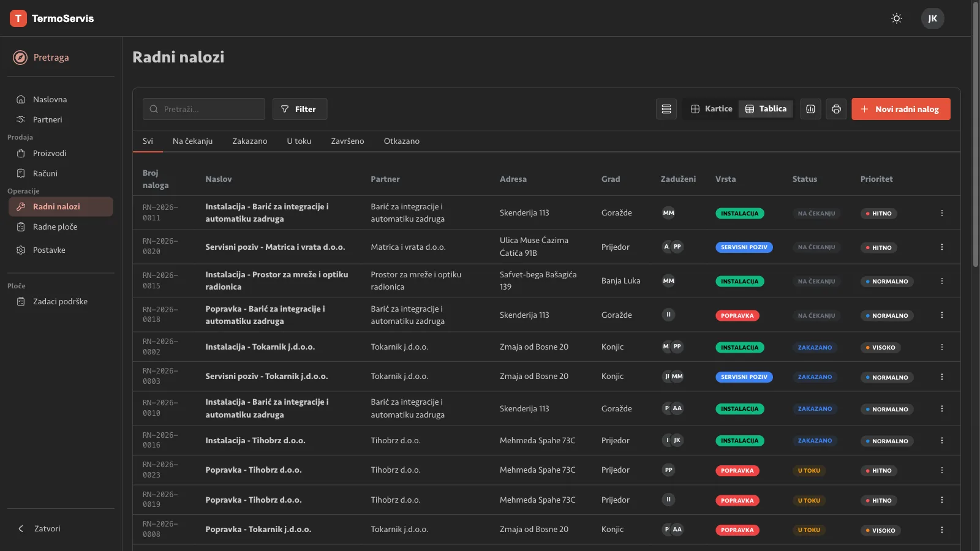
Task: Toggle the light/dark theme sun icon
Action: click(897, 18)
